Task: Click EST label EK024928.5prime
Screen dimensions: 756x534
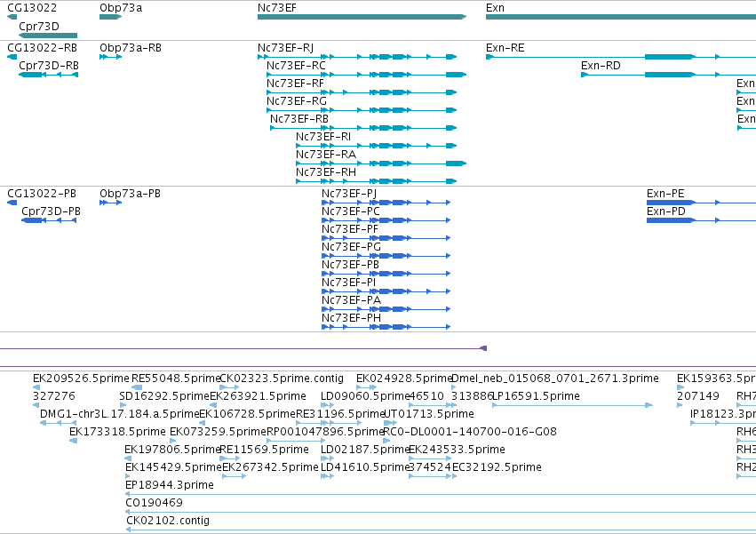Action: click(404, 379)
